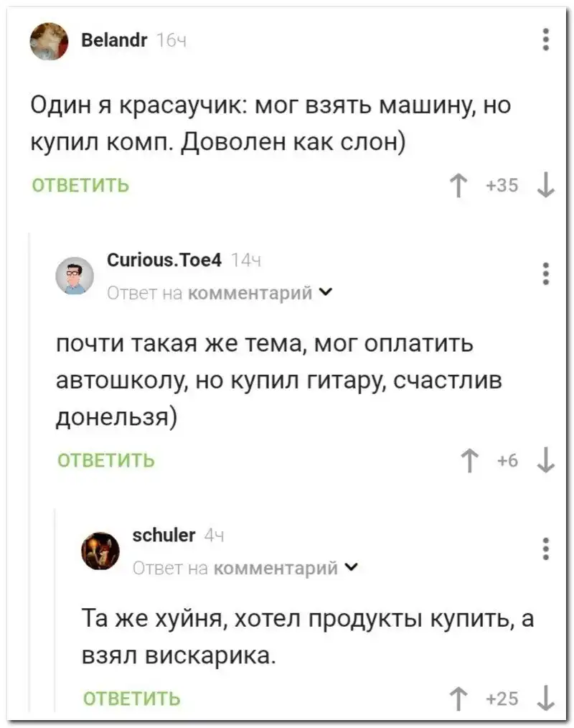This screenshot has height=728, width=574.
Task: Downvote Belandr's comment
Action: click(x=545, y=186)
